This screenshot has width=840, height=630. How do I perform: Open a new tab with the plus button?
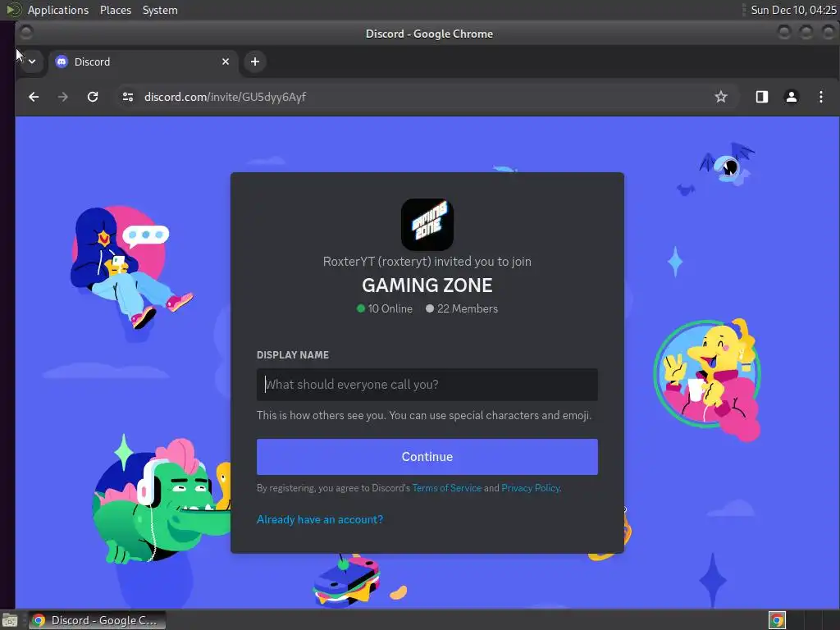[x=255, y=62]
